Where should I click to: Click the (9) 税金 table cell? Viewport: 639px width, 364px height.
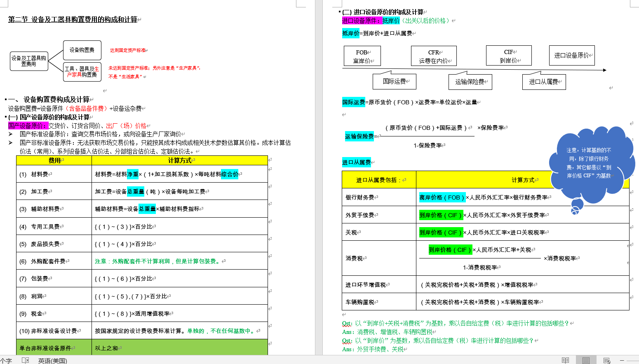coord(54,313)
